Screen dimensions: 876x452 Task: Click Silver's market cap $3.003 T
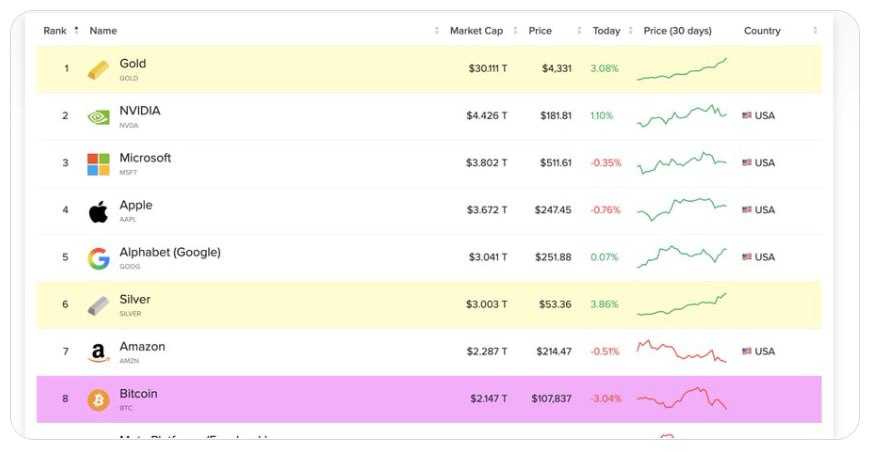click(487, 304)
